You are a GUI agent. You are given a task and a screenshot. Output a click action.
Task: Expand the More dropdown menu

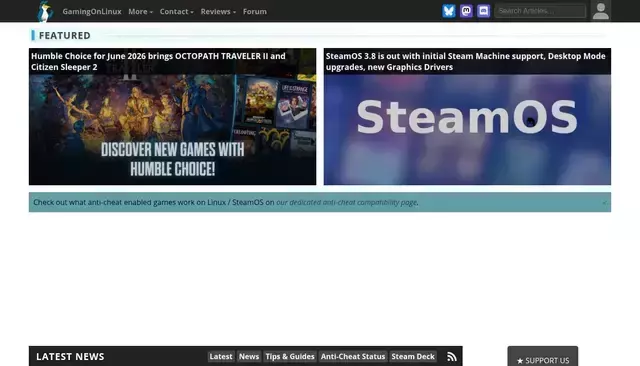[x=140, y=11]
